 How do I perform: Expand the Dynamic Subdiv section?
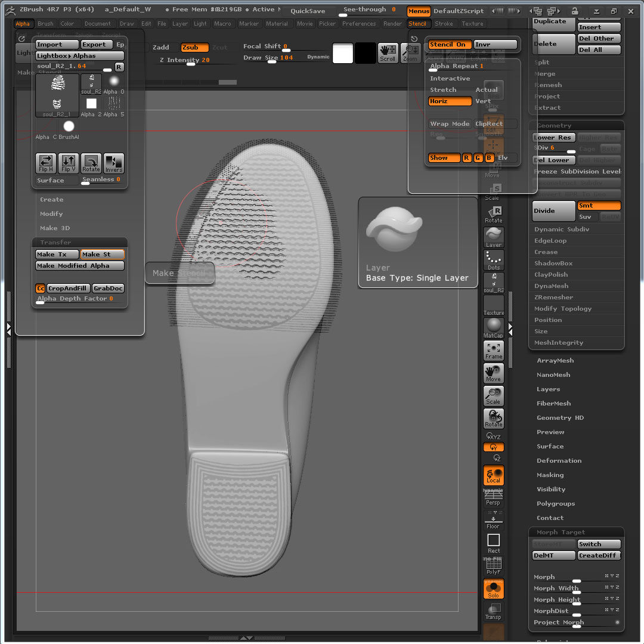point(562,229)
